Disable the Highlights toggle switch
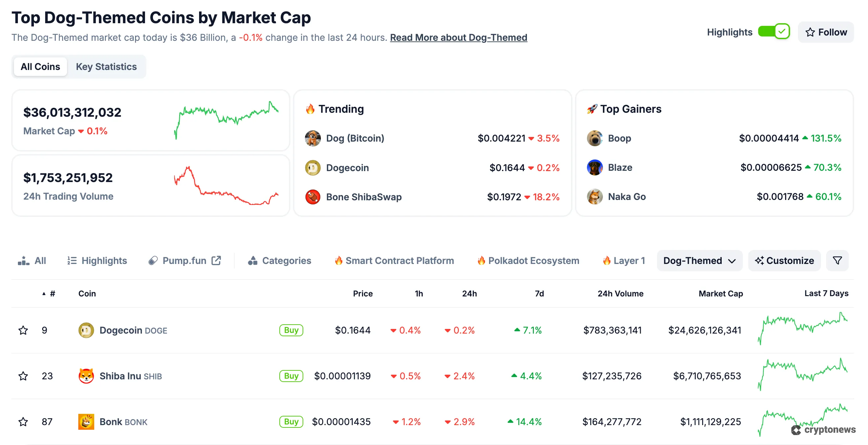 tap(774, 31)
